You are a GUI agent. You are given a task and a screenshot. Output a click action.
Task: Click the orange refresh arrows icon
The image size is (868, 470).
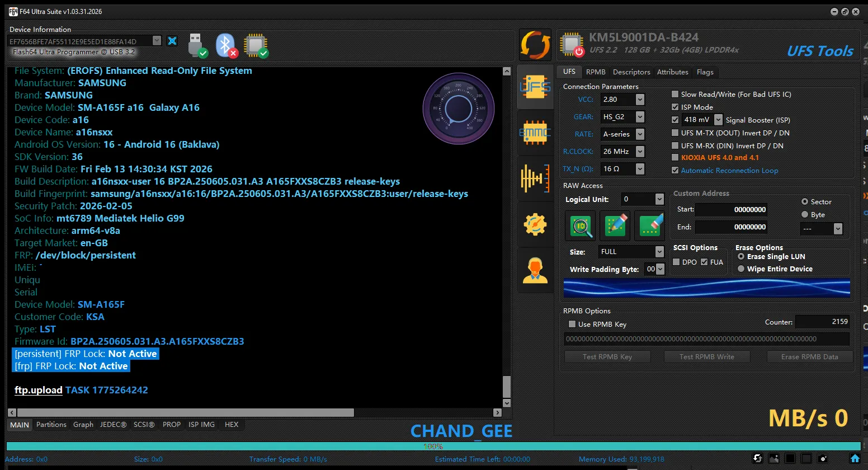coord(535,45)
